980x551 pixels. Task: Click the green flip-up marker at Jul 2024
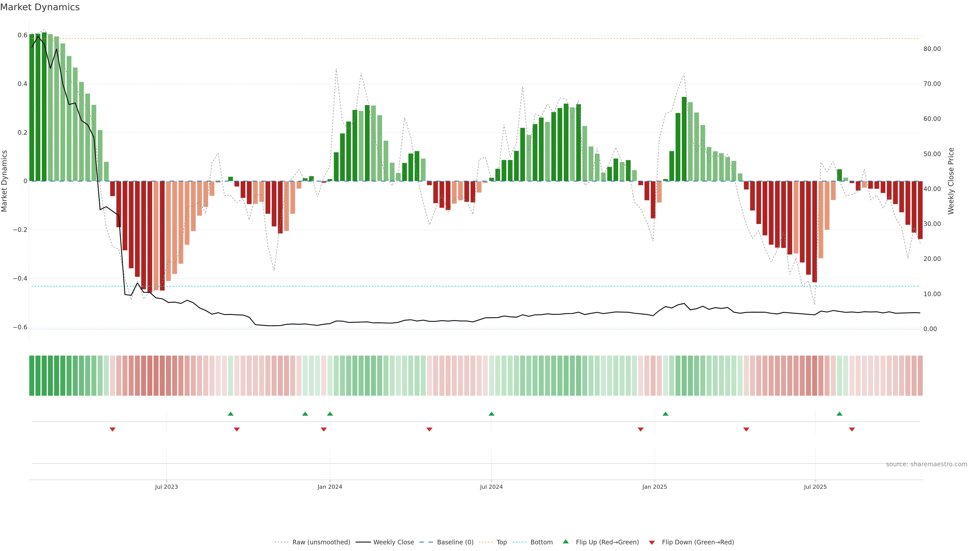click(x=492, y=414)
